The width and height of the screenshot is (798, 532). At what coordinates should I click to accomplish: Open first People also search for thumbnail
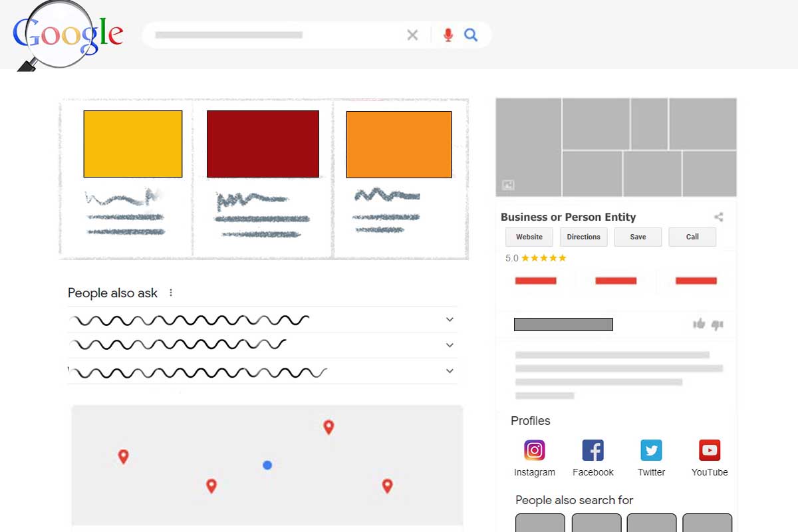(540, 523)
